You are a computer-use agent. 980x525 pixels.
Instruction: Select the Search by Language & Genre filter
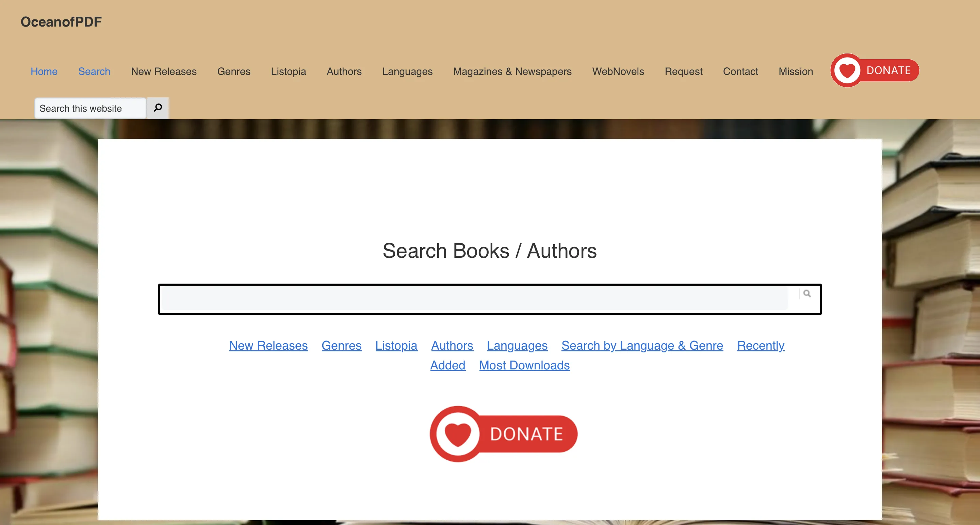point(642,345)
